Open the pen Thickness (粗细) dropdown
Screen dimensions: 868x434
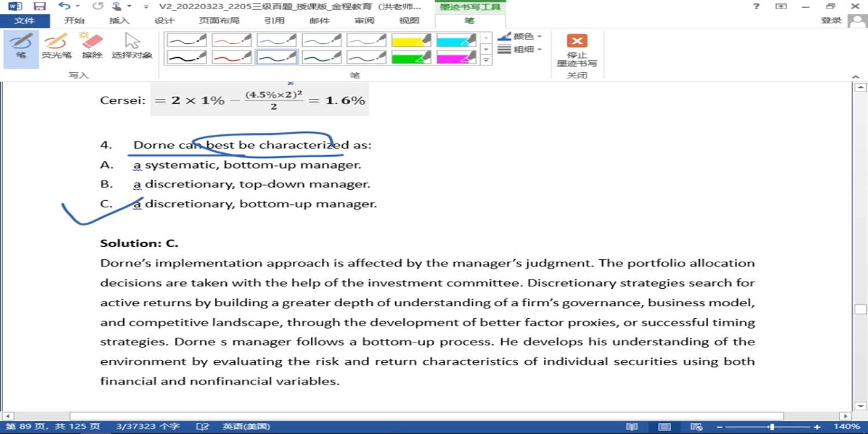(520, 50)
